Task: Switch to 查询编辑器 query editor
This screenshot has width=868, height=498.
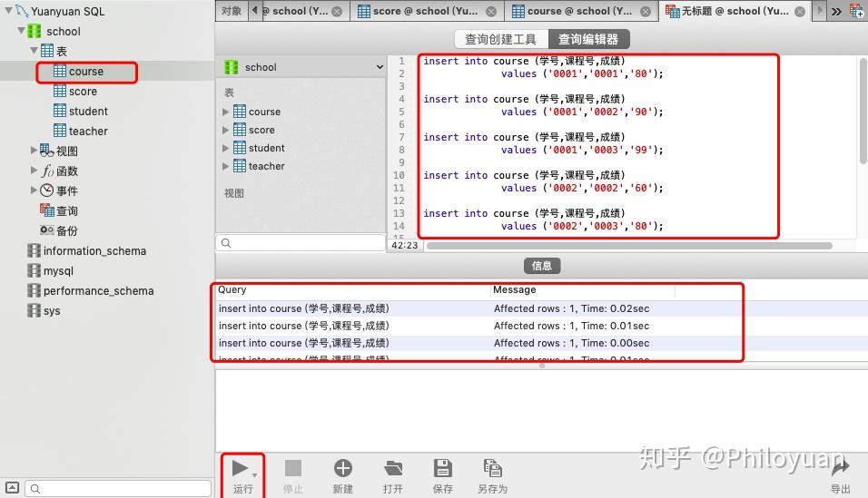Action: (588, 39)
